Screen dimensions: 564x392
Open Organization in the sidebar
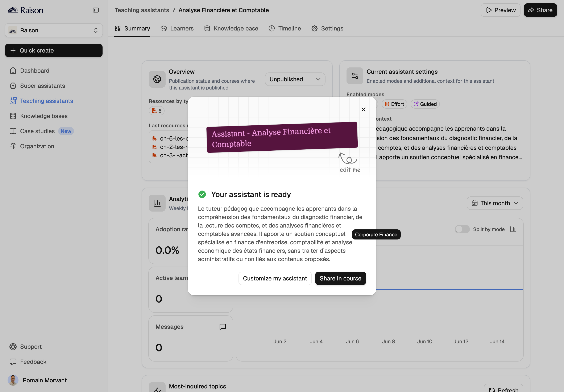point(37,146)
